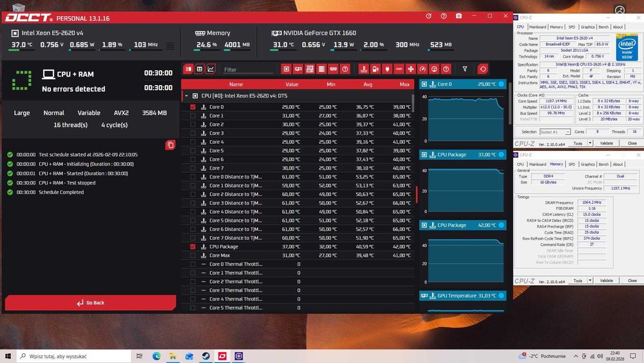Click the storage drive filter icon in toolbar
The width and height of the screenshot is (644, 363).
coord(321,69)
